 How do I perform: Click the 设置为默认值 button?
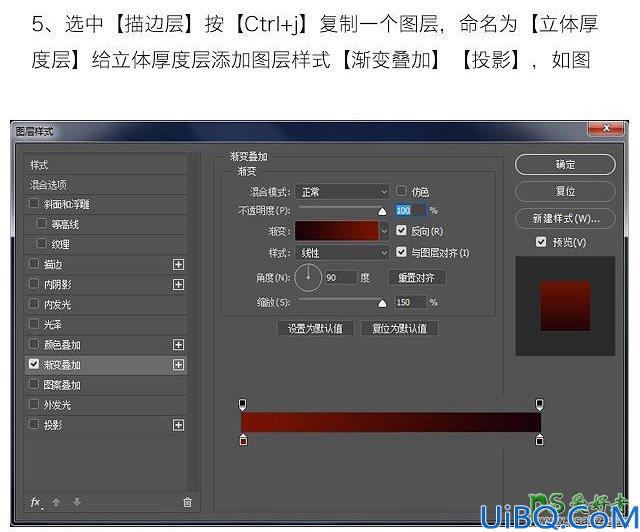coord(315,328)
